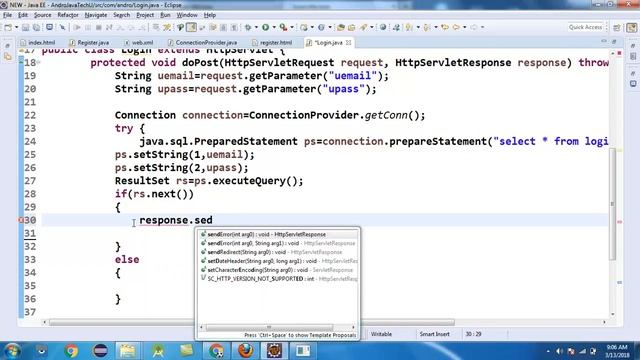Image resolution: width=640 pixels, height=360 pixels.
Task: Open a terminal with the monitor icon
Action: [x=49, y=27]
